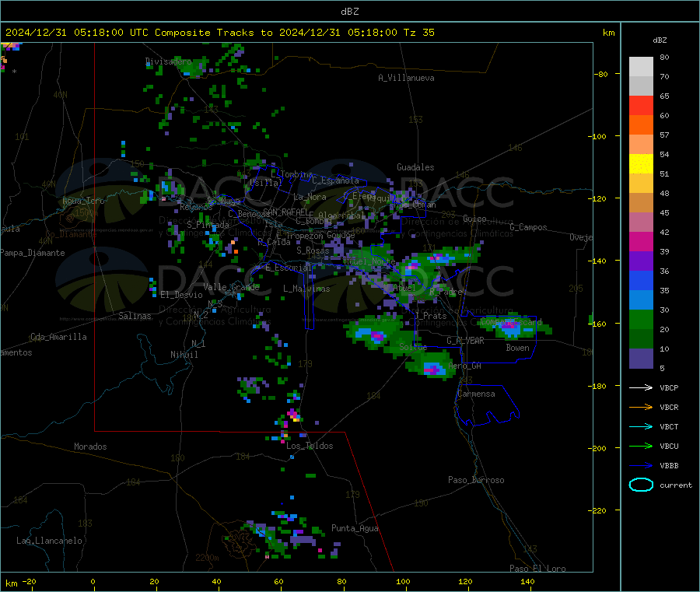Select the red 60 dBZ color swatch

click(641, 105)
